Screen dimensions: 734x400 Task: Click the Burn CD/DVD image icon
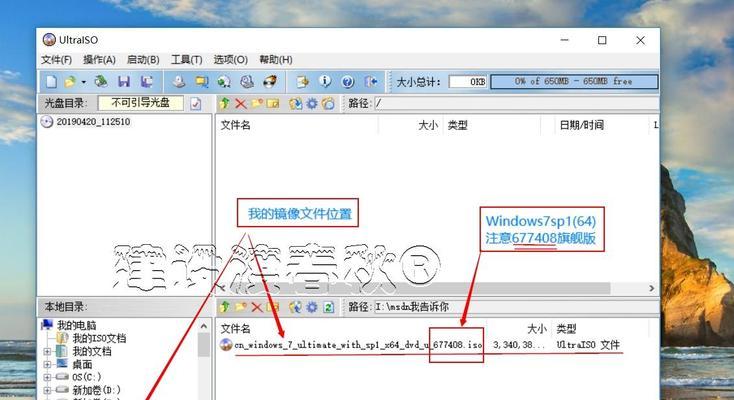click(x=270, y=82)
